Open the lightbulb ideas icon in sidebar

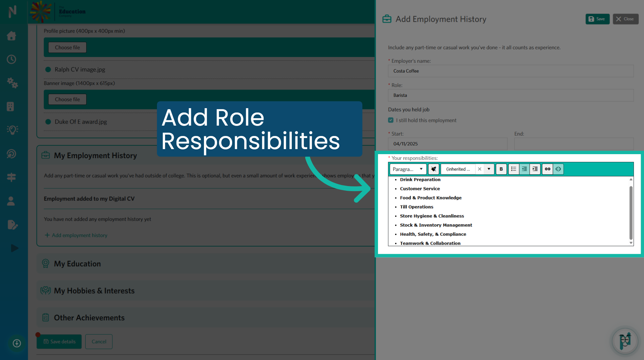(12, 130)
